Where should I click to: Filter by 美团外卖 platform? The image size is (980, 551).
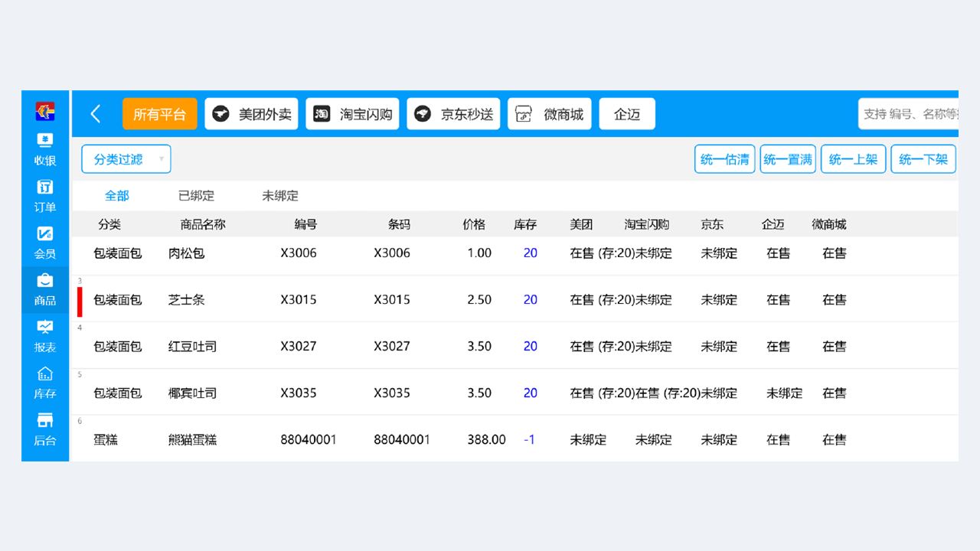pyautogui.click(x=251, y=114)
